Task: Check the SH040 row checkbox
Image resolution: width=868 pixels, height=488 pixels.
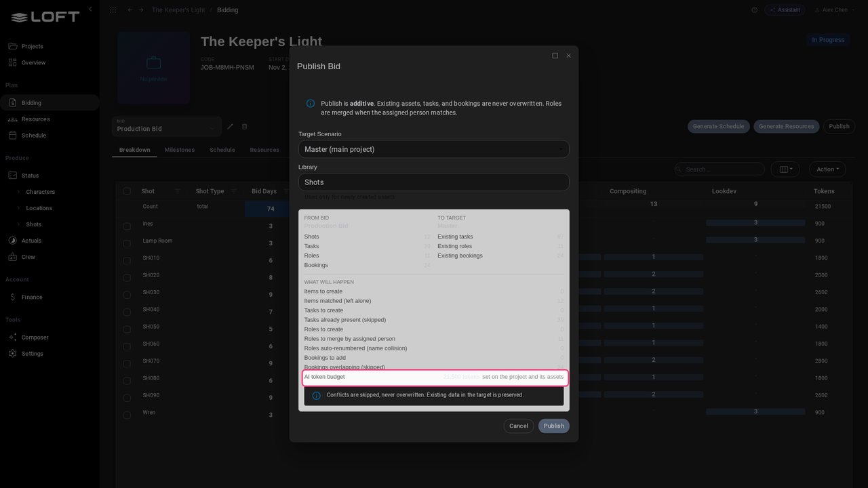Action: point(127,312)
